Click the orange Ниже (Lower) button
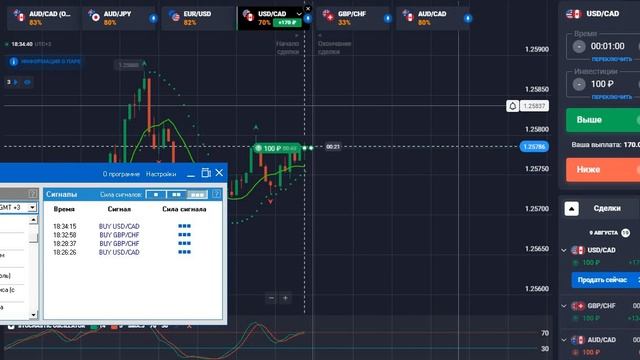 [x=603, y=169]
